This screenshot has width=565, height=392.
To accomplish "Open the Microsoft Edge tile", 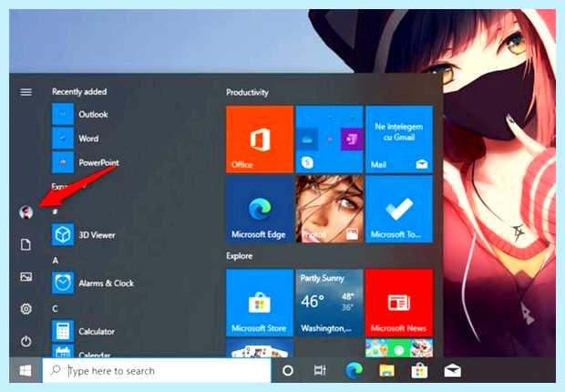I will pos(260,209).
